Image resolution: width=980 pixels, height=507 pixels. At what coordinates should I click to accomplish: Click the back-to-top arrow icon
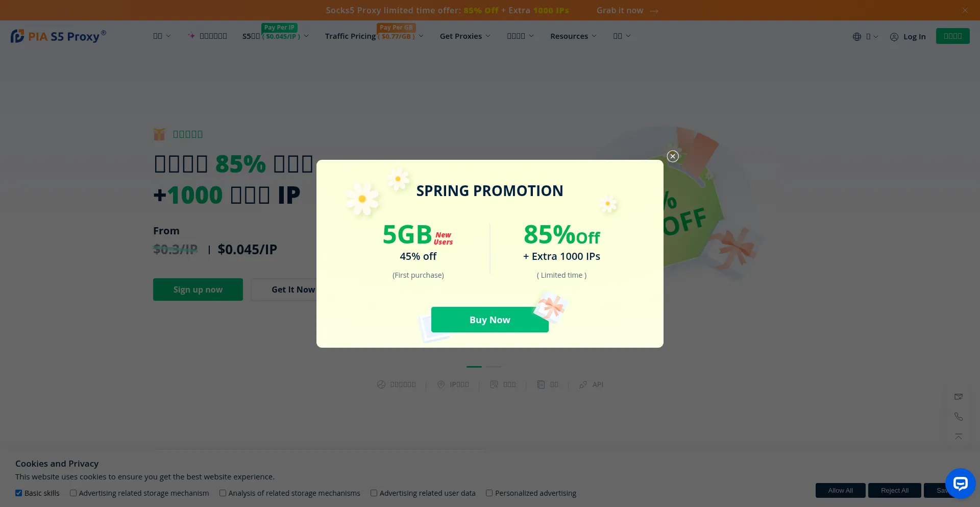pos(959,437)
